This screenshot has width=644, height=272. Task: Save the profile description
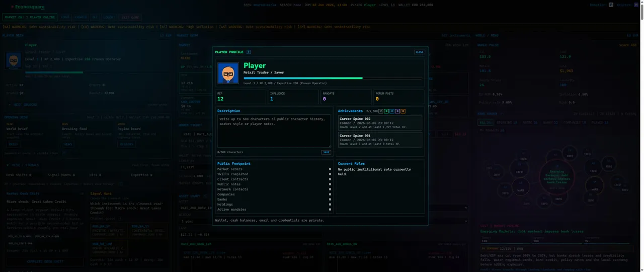327,152
